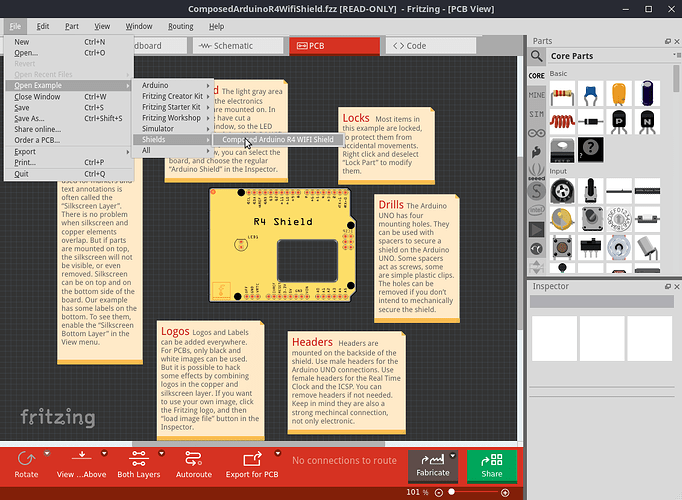Open the Snootlab S logo parts bin

(537, 191)
